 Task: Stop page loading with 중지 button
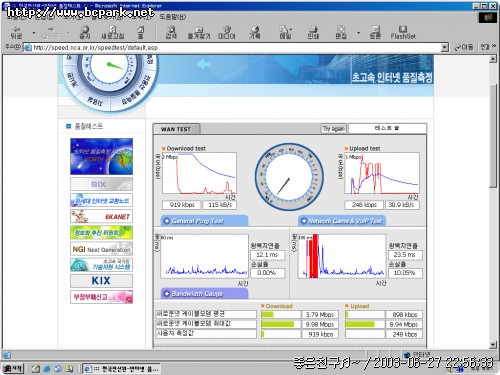pos(85,32)
